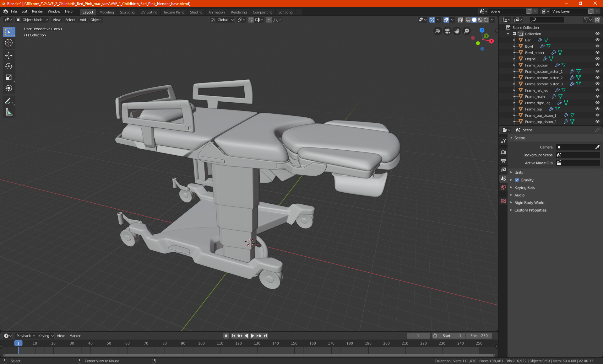This screenshot has height=364, width=603.
Task: Toggle orthographic grid view icon
Action: click(x=437, y=31)
